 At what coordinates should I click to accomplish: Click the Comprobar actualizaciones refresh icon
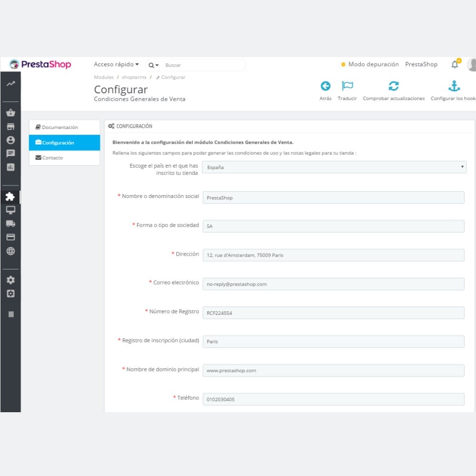(x=394, y=86)
